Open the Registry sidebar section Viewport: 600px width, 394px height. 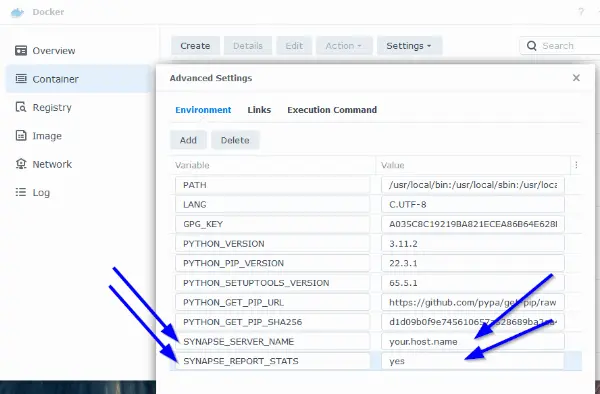79,107
